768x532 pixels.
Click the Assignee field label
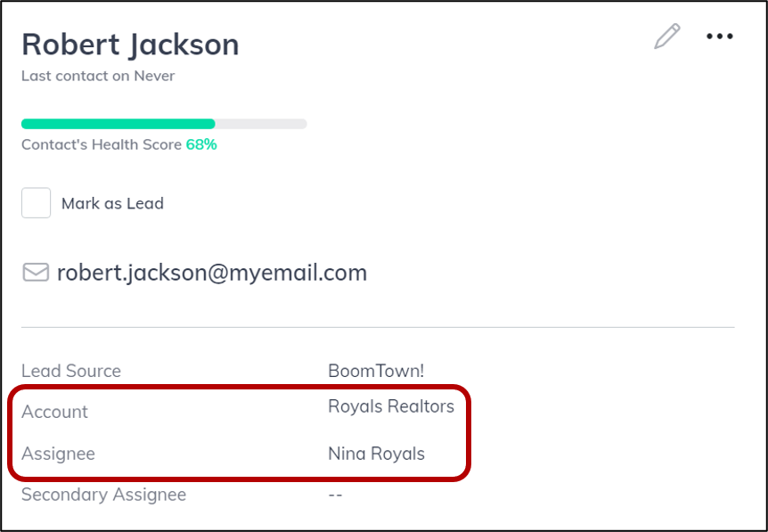pyautogui.click(x=58, y=454)
